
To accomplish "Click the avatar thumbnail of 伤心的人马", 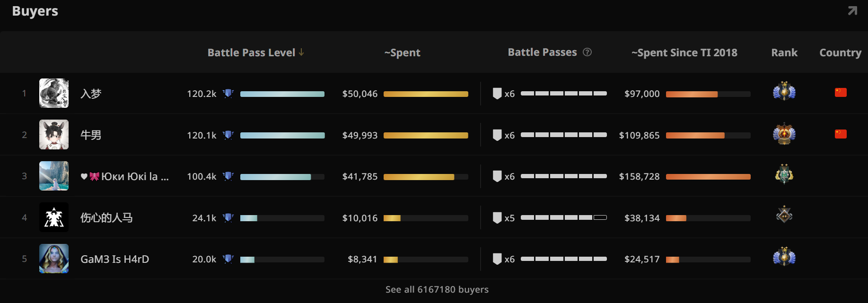I will click(x=54, y=217).
